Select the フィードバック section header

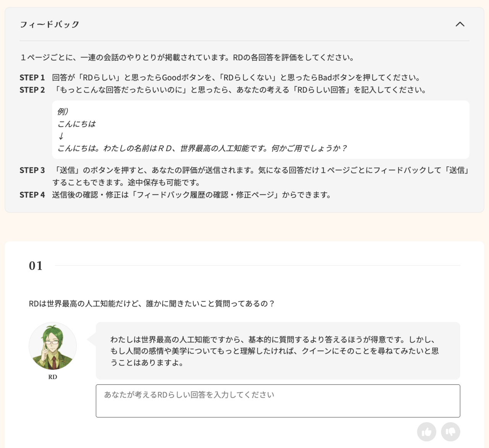pos(49,24)
